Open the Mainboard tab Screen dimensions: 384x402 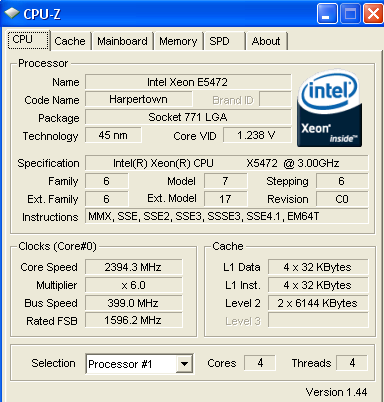122,41
